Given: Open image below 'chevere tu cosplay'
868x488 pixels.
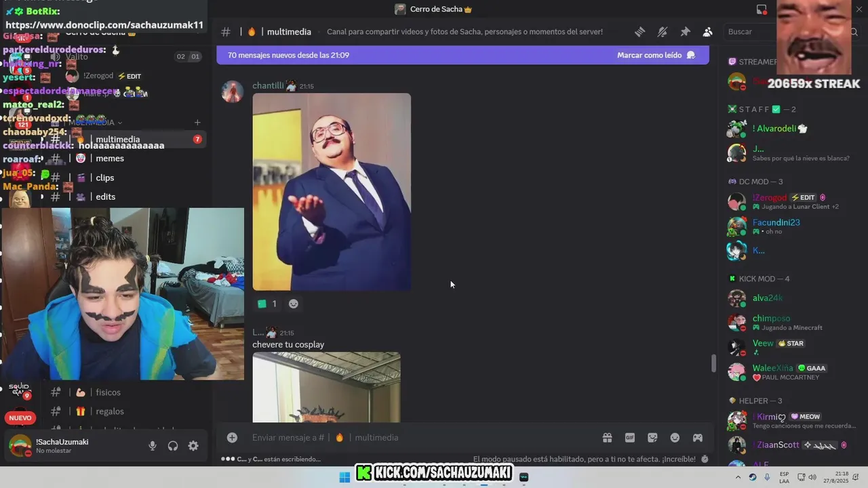Looking at the screenshot, I should pyautogui.click(x=326, y=387).
